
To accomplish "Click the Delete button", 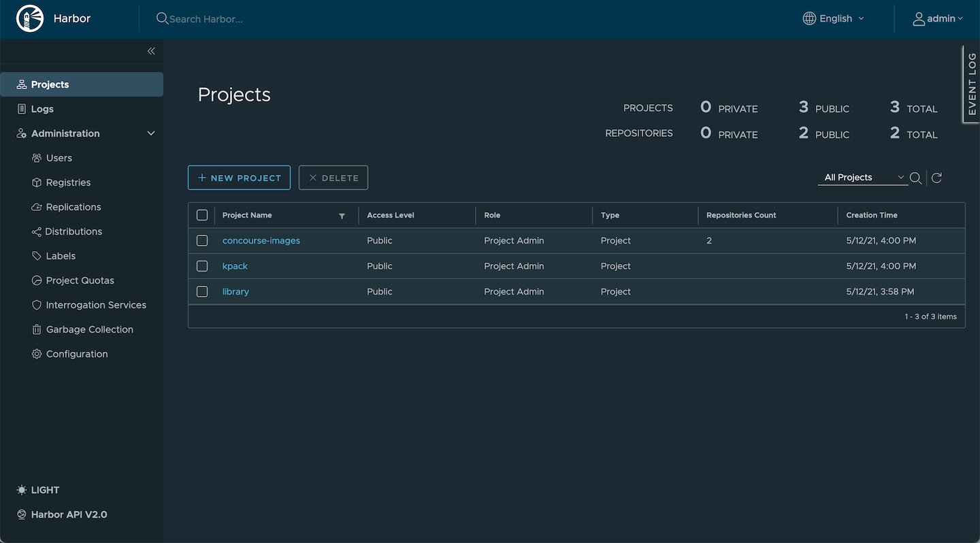I will point(333,178).
